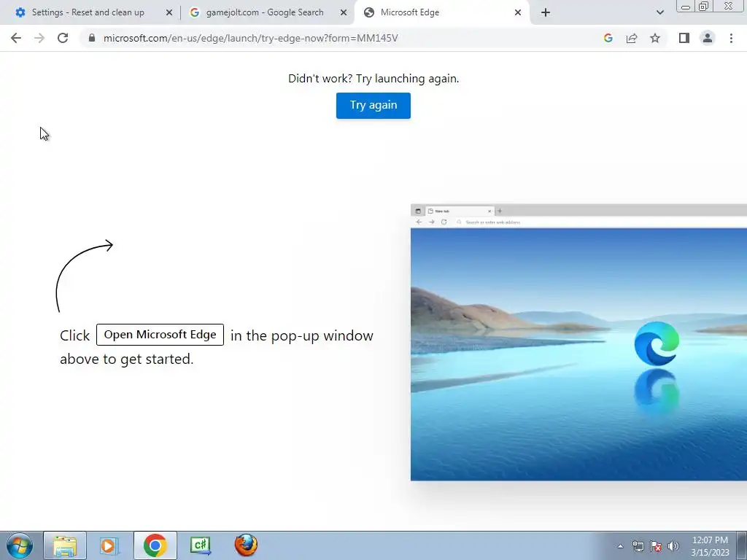Reload the current page
Screen dimensions: 747x560
[63, 38]
